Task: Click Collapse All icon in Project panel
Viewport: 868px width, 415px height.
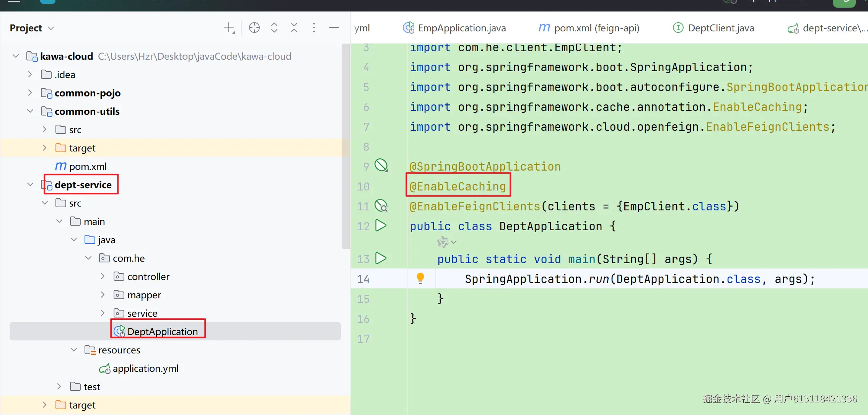Action: pyautogui.click(x=294, y=28)
